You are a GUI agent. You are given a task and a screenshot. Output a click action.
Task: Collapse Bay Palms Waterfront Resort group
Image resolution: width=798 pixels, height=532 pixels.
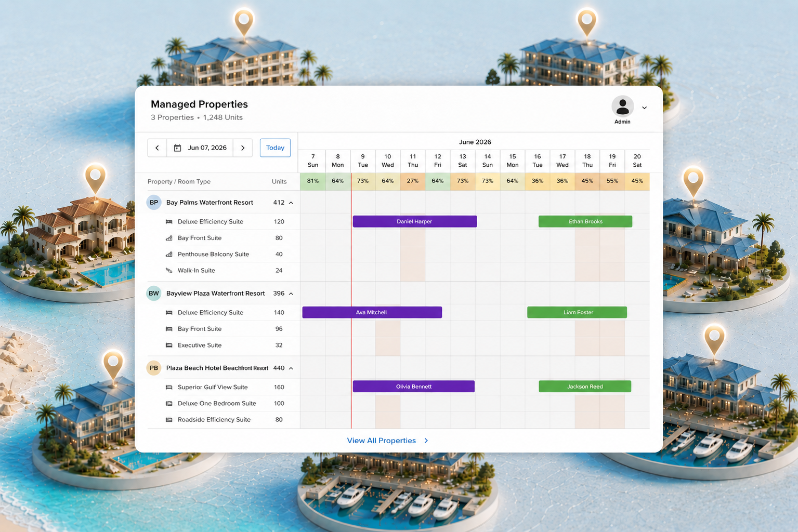291,203
